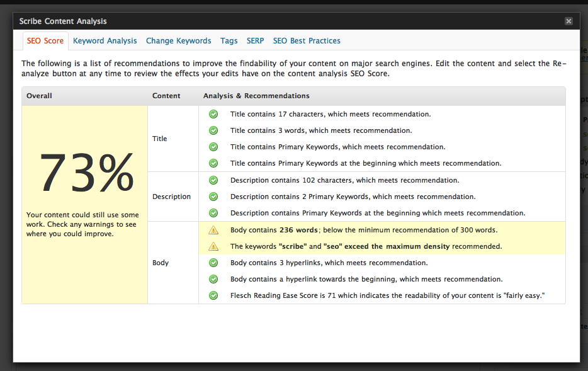Click the Body row label
Screen dimensions: 588x371
[x=160, y=263]
